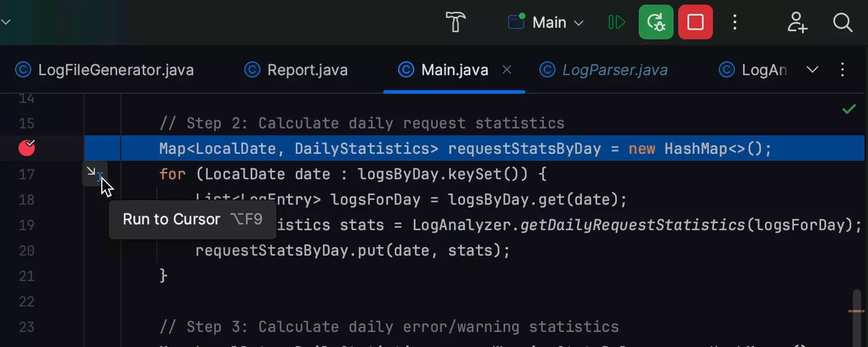Switch to the Report.java tab
Screen dimensions: 868x347
click(307, 71)
